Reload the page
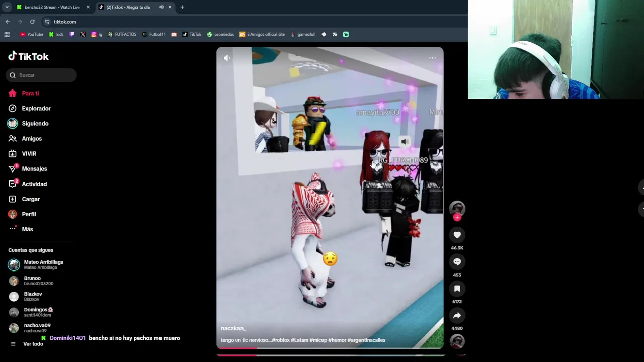This screenshot has height=362, width=644. [32, 22]
